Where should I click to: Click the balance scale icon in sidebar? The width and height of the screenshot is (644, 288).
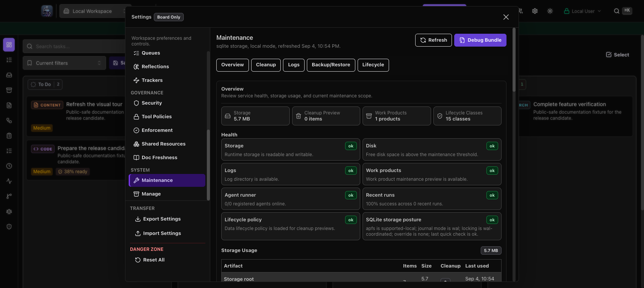click(x=9, y=211)
